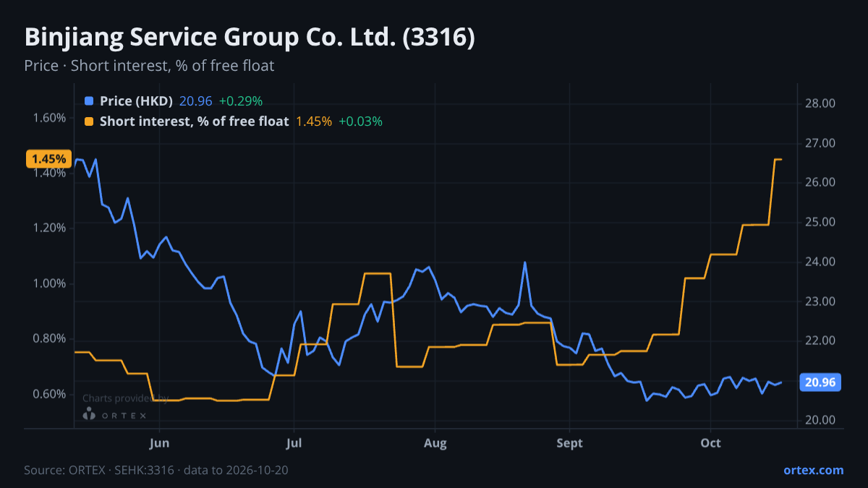Click the Jul x-axis label
The image size is (868, 488).
(x=294, y=443)
